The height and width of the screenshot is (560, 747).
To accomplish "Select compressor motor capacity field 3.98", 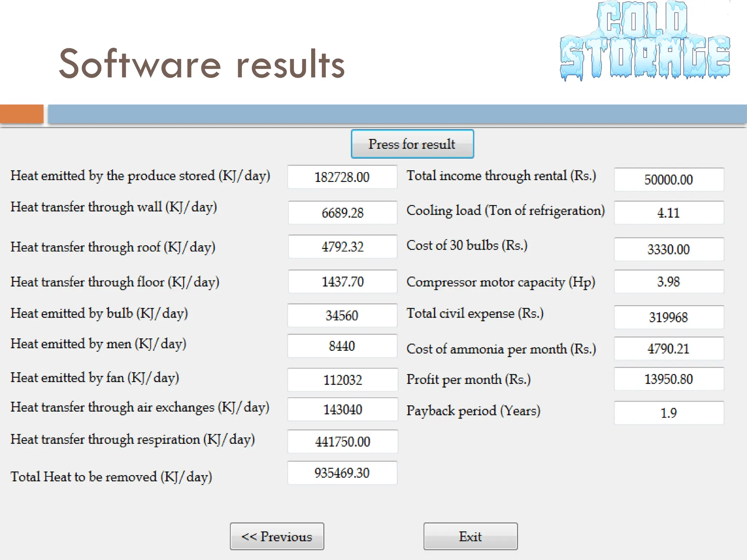I will pyautogui.click(x=669, y=281).
